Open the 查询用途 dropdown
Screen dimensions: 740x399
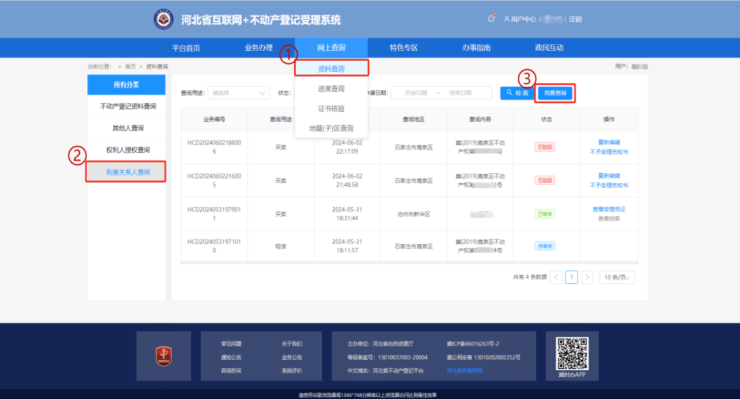click(239, 93)
